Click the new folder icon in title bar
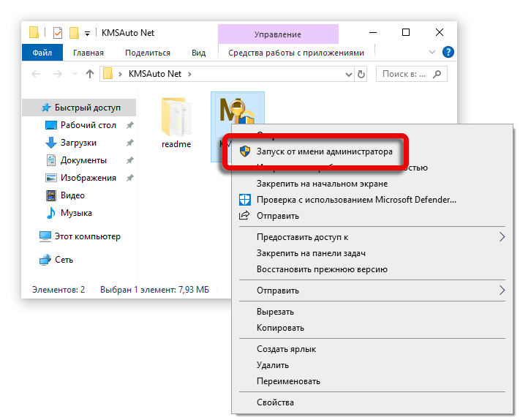Screen dimensions: 520x420 point(74,33)
